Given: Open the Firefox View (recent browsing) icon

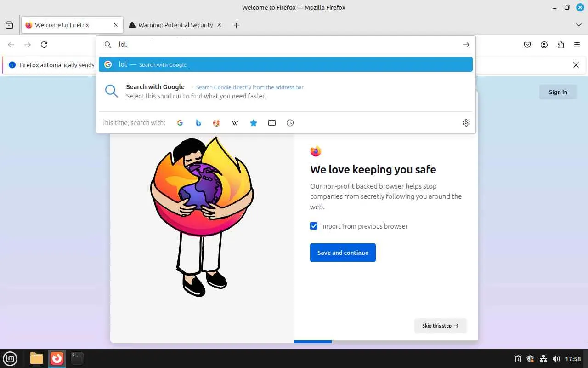Looking at the screenshot, I should [x=9, y=25].
